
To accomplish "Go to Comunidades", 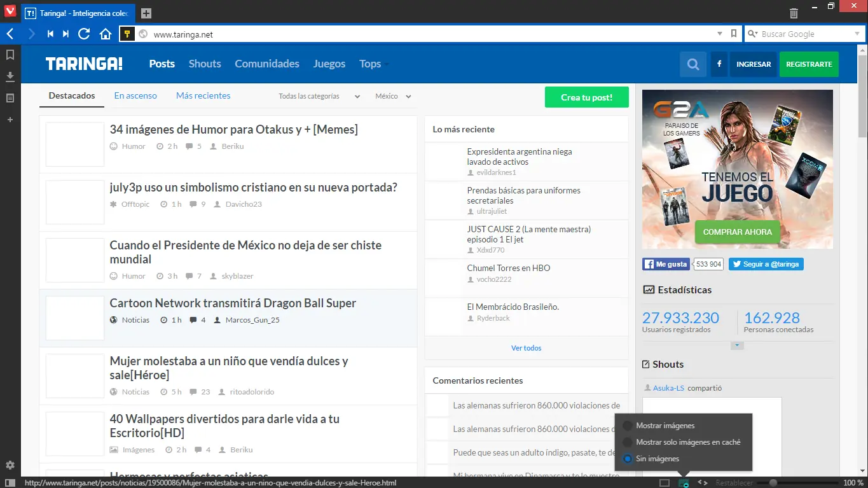I will pyautogui.click(x=267, y=64).
